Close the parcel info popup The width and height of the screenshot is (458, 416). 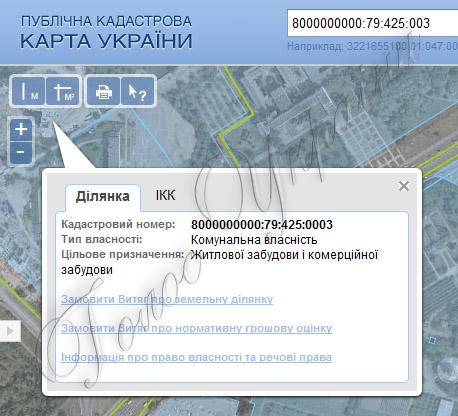click(404, 186)
